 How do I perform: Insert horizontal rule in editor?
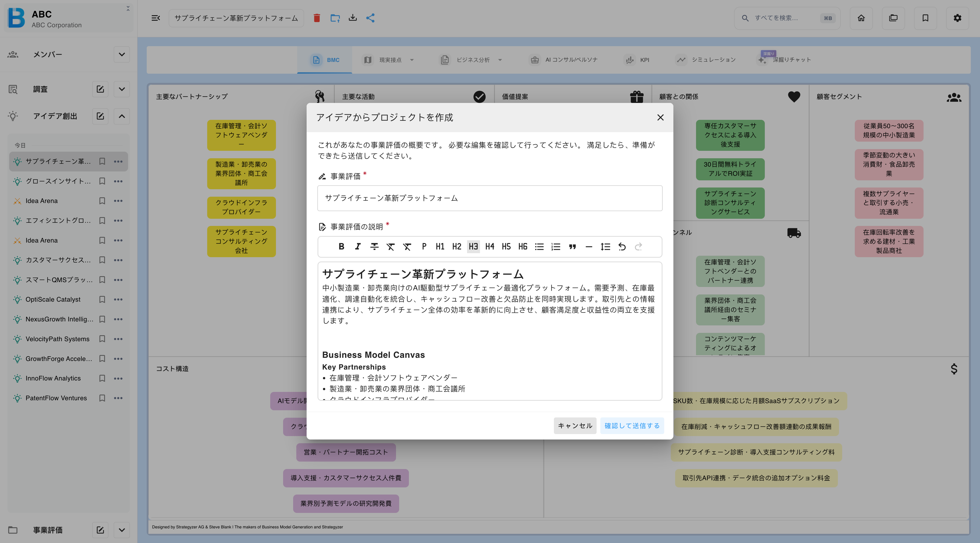(x=589, y=247)
